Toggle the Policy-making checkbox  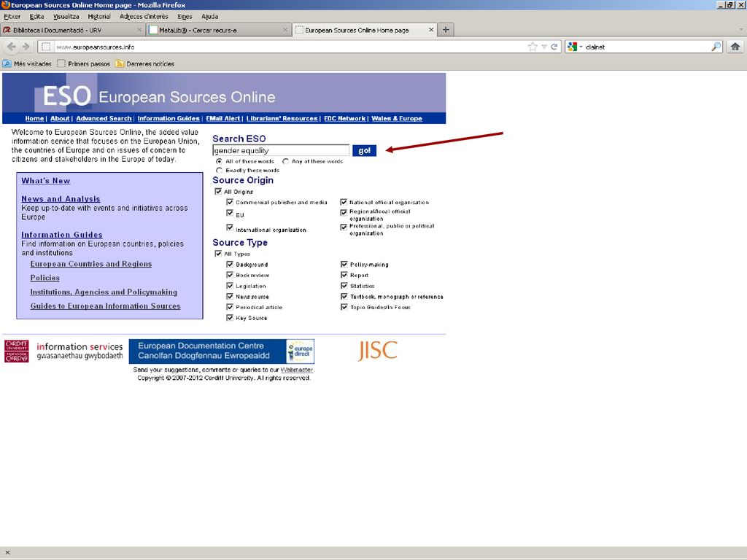click(x=344, y=264)
